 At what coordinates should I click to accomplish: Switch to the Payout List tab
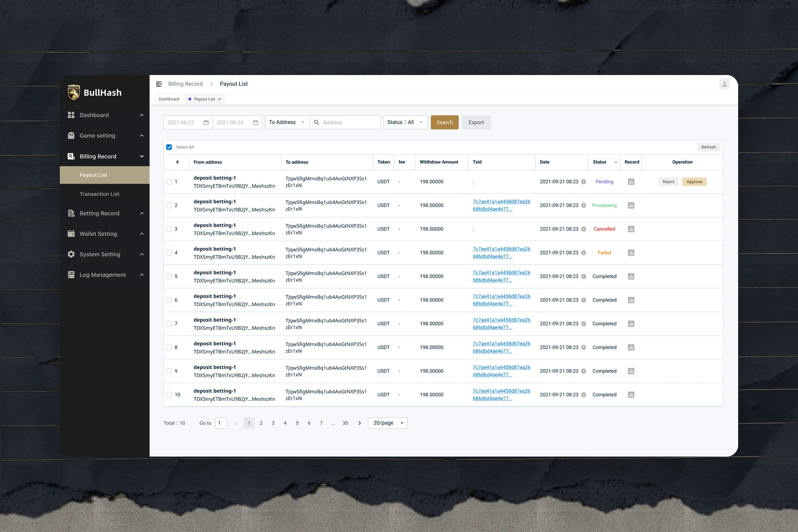pos(204,99)
